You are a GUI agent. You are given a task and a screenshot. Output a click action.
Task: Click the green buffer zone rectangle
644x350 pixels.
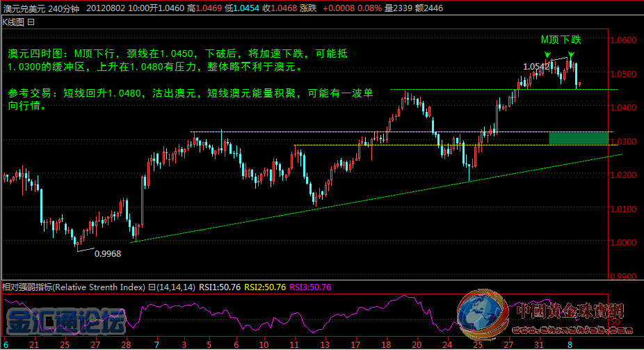tap(579, 138)
